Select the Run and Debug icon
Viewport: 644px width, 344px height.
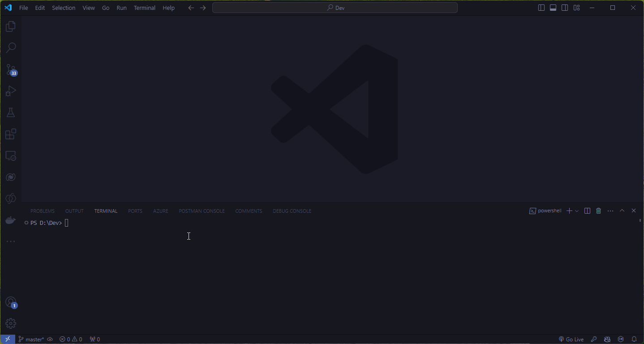pos(10,91)
